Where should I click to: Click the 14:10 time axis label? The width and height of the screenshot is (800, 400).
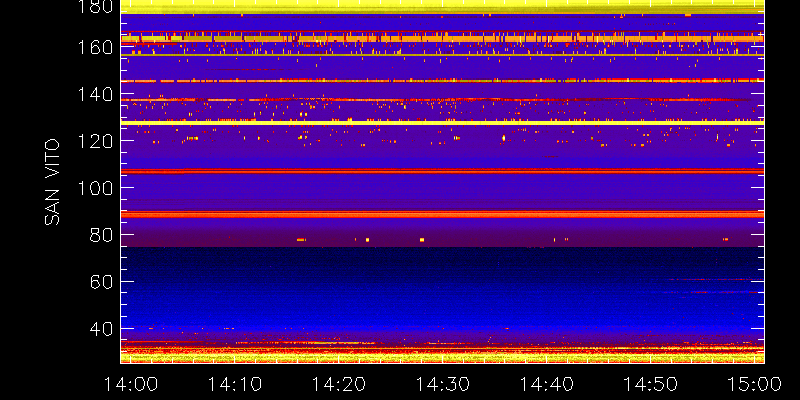[x=235, y=384]
